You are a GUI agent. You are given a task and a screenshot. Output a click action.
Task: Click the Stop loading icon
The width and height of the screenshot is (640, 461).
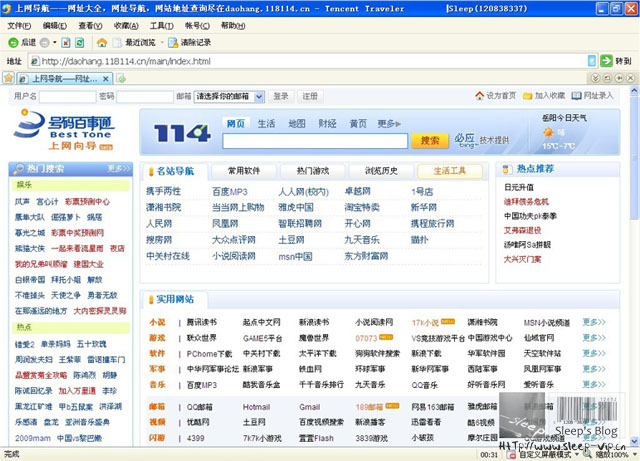pos(66,42)
